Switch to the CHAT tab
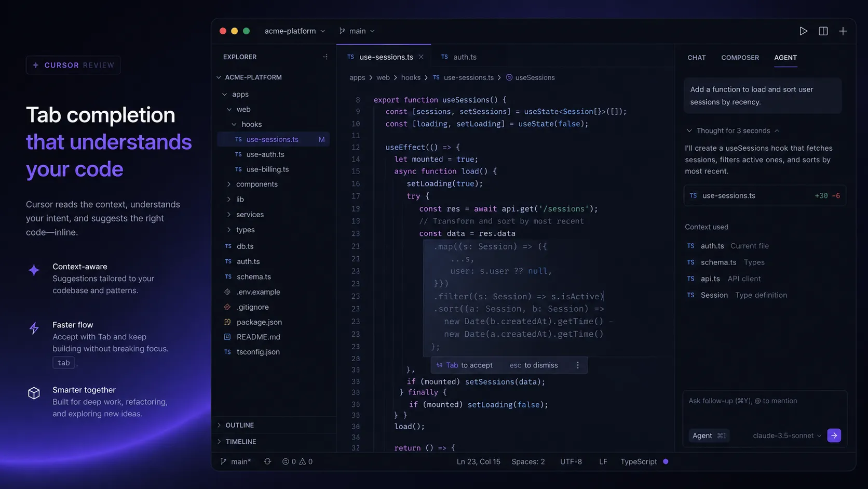Image resolution: width=868 pixels, height=489 pixels. (697, 58)
